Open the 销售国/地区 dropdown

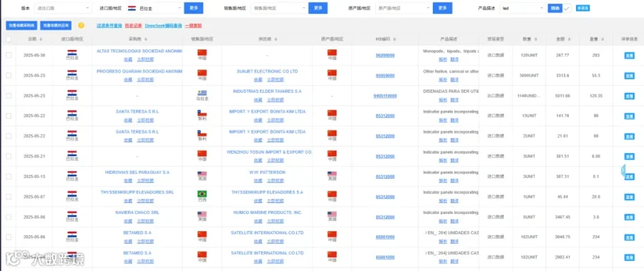pyautogui.click(x=278, y=8)
